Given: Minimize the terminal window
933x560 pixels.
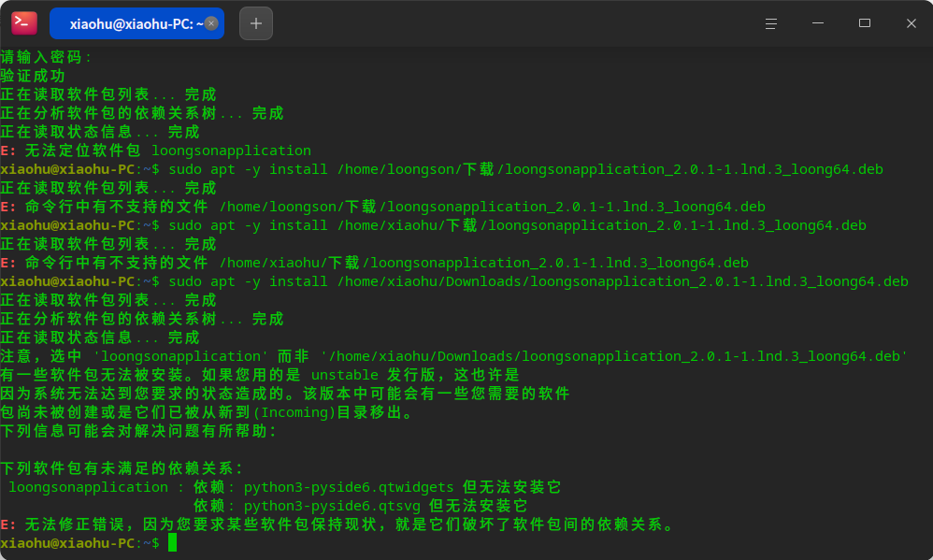Looking at the screenshot, I should 818,23.
